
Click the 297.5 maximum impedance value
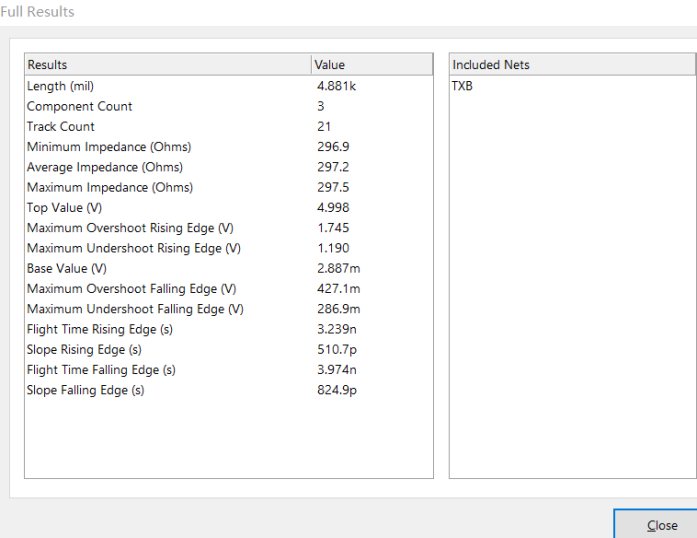pos(333,187)
